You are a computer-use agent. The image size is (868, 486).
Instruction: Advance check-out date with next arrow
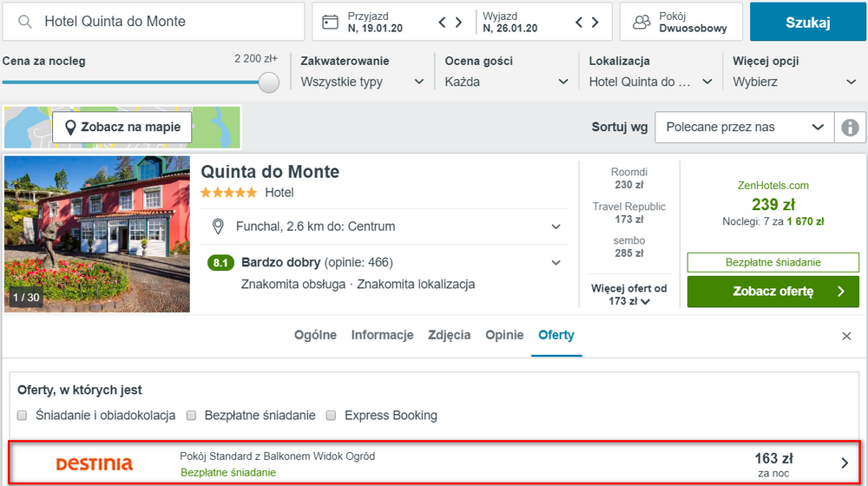tap(595, 22)
